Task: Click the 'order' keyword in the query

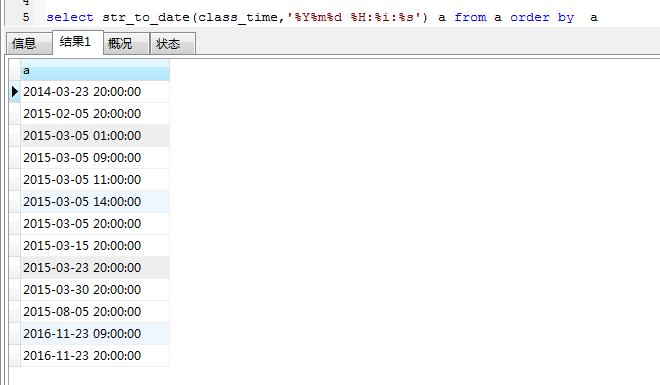Action: coord(530,17)
